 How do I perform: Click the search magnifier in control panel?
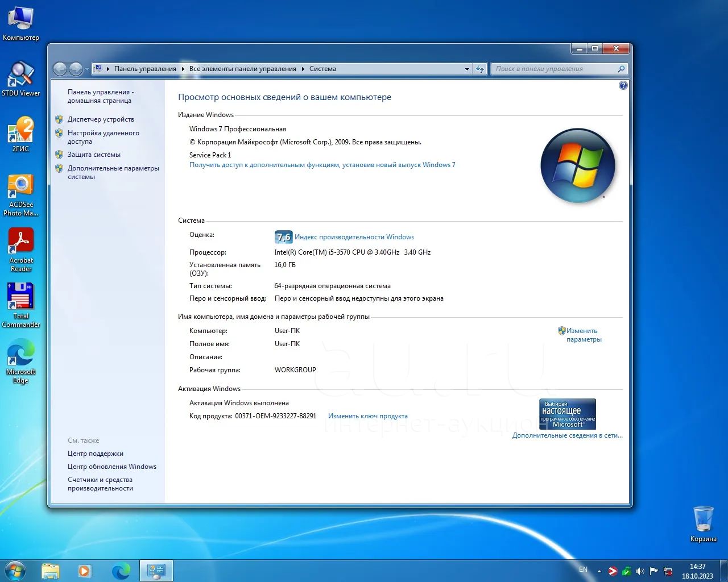pos(621,69)
